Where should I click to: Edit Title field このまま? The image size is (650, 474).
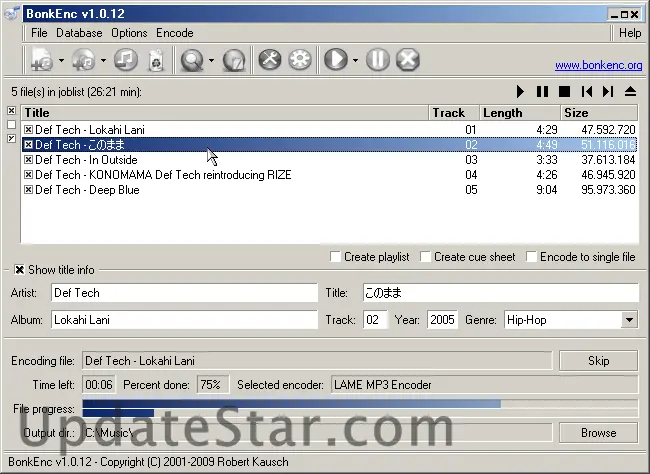click(501, 293)
